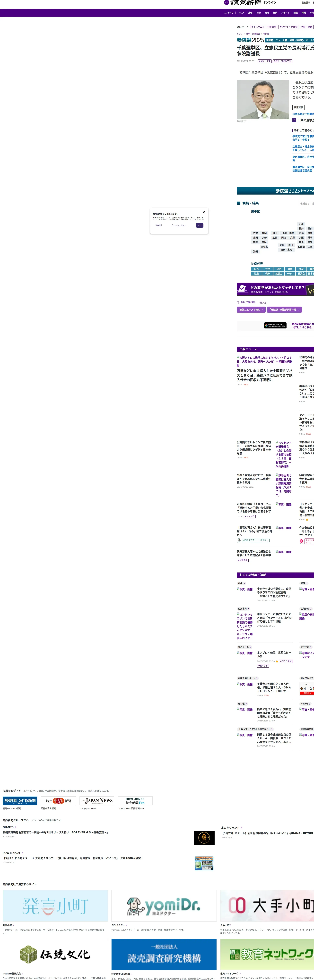This screenshot has width=314, height=980.
Task: Select 沖縄 in the electoral district map
Action: (x=255, y=252)
